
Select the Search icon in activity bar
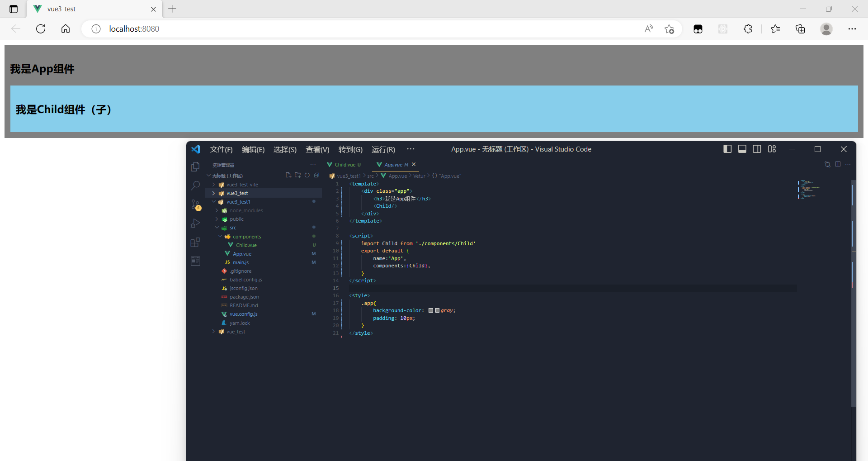(195, 185)
